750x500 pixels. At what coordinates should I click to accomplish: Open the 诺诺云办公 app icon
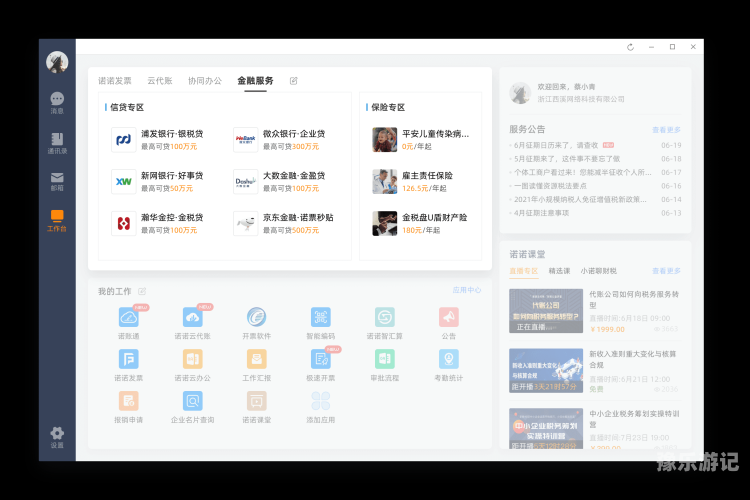coord(192,359)
